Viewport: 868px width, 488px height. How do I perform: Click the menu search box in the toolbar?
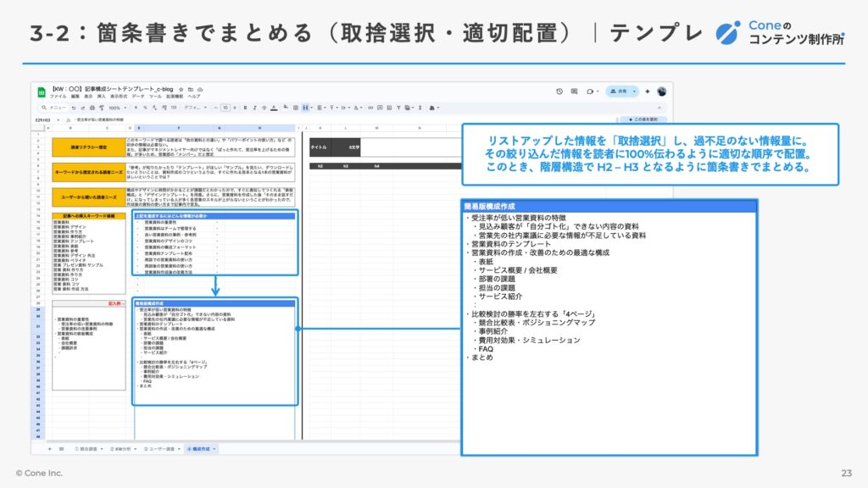[x=53, y=108]
